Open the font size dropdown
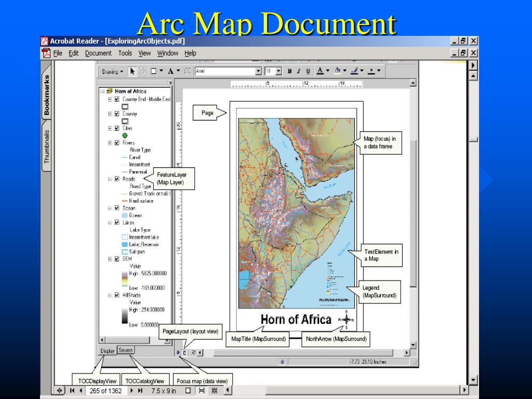Screen dimensions: 532x399 click(x=279, y=71)
